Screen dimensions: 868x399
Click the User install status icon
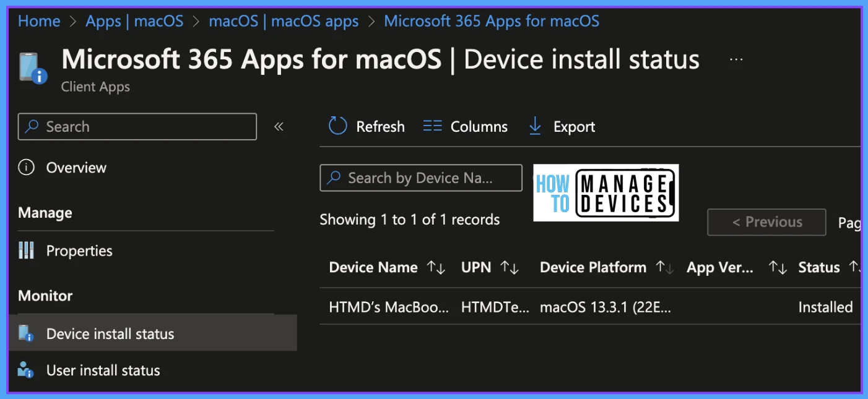click(x=26, y=370)
